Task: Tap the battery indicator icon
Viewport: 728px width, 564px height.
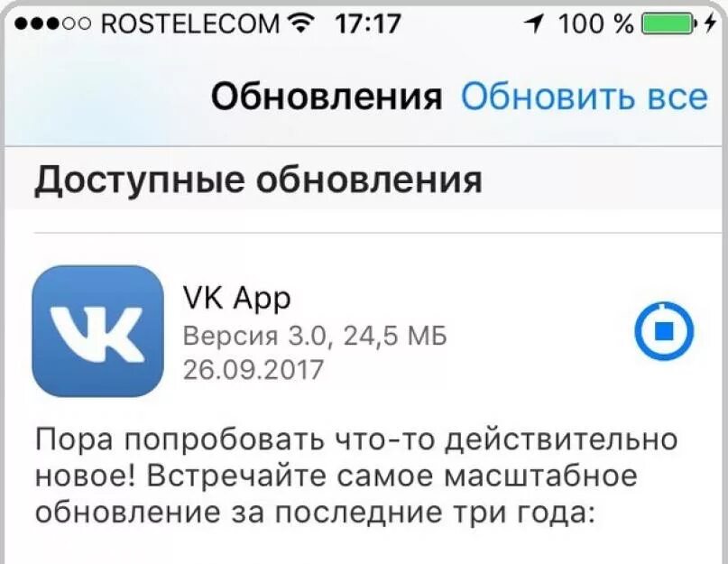Action: coord(669,23)
